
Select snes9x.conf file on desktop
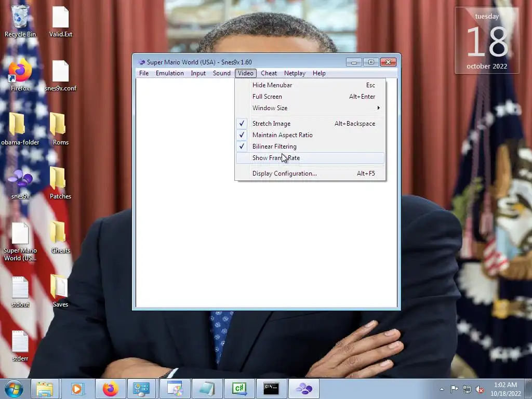tap(60, 75)
